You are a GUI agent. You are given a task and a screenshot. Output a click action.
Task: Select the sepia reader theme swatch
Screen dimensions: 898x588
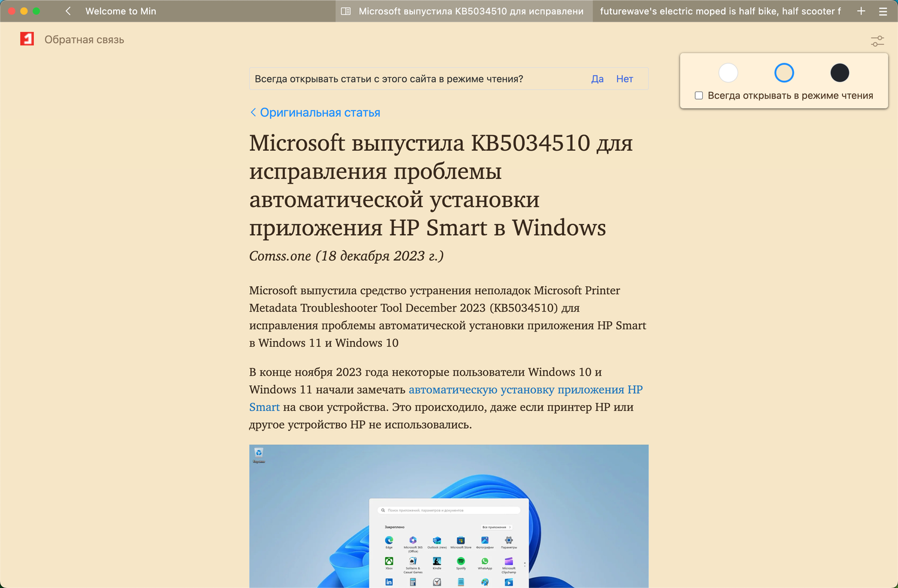tap(784, 73)
